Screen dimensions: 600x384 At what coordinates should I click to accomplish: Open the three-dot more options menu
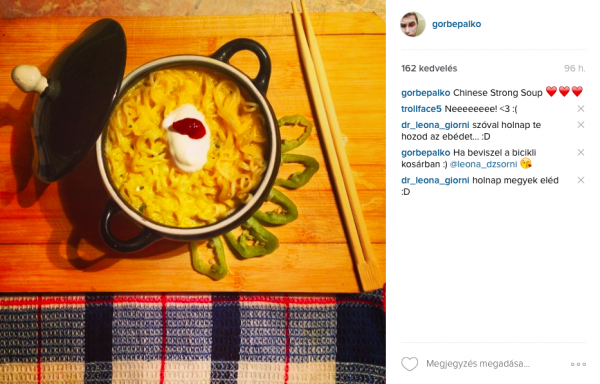click(x=578, y=364)
